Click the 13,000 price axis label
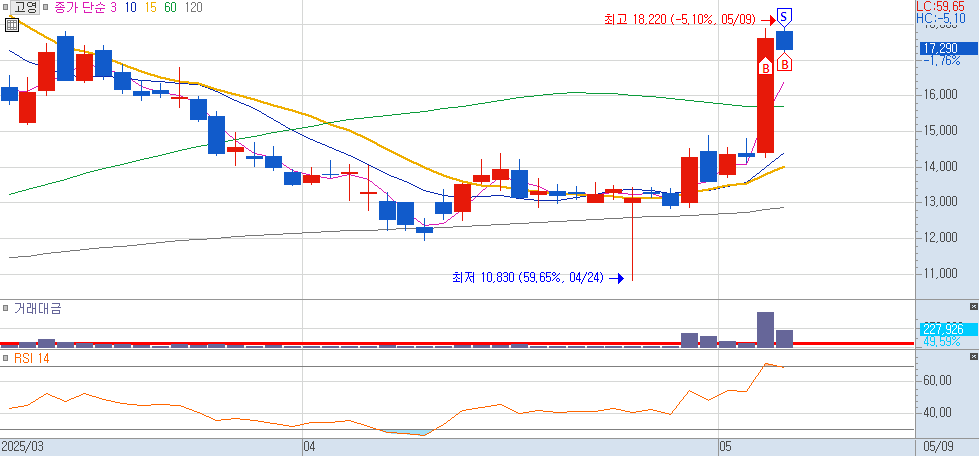 coord(940,202)
